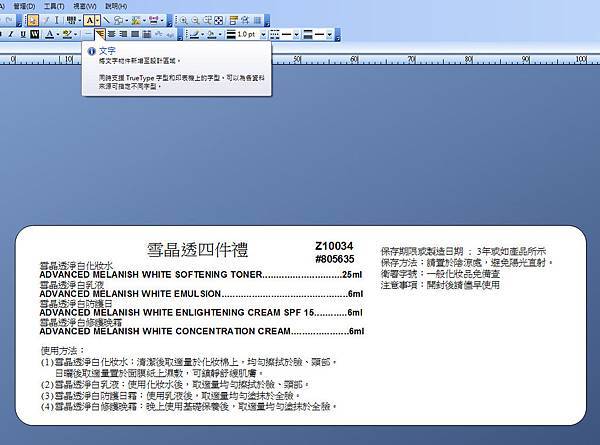Insert a picture with the image tool
The image size is (600, 445).
[135, 20]
